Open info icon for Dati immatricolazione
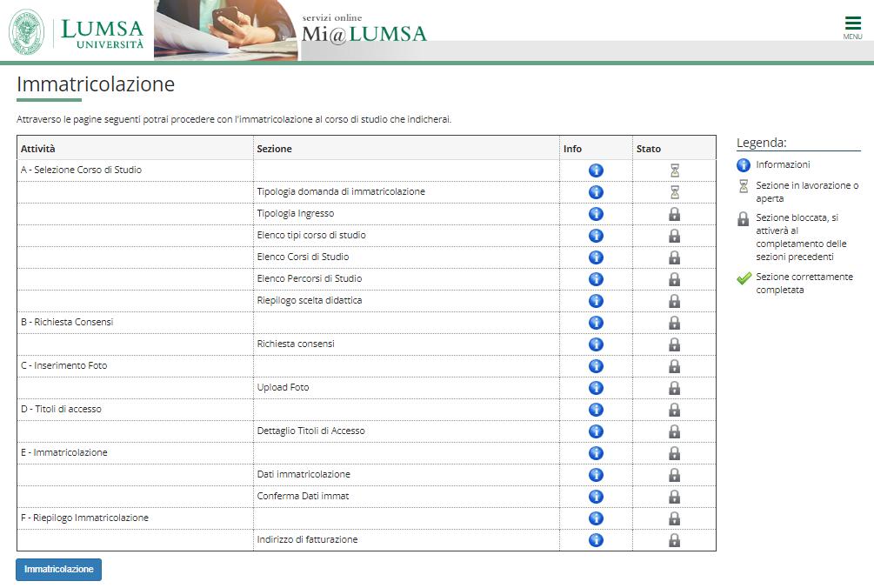The height and width of the screenshot is (588, 874). click(596, 475)
